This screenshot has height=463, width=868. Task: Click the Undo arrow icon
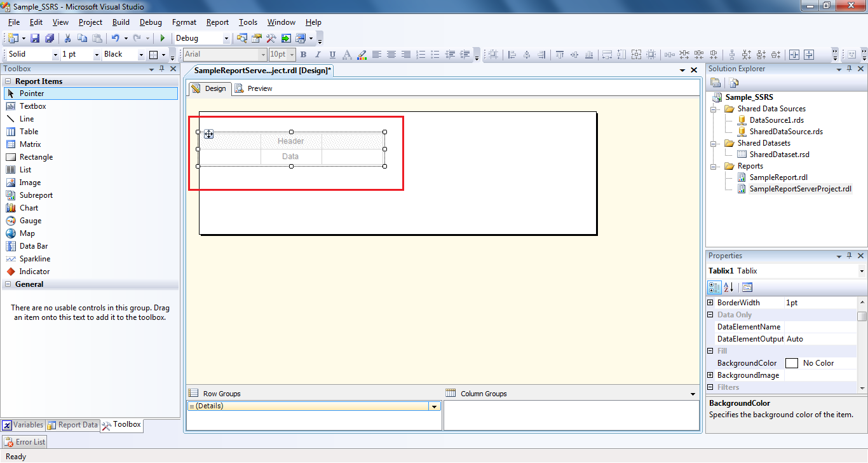pyautogui.click(x=116, y=38)
